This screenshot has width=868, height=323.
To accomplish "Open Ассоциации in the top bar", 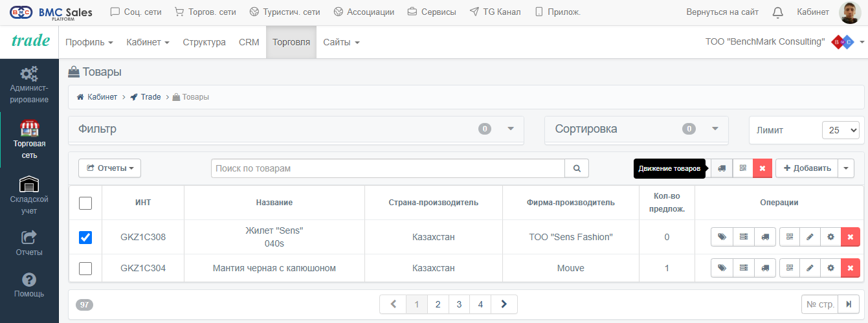I will tap(364, 12).
